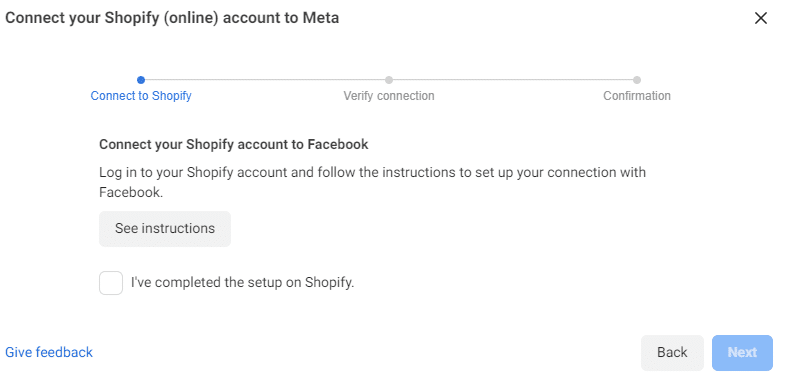This screenshot has width=785, height=376.
Task: Open the Give feedback link
Action: coord(49,352)
